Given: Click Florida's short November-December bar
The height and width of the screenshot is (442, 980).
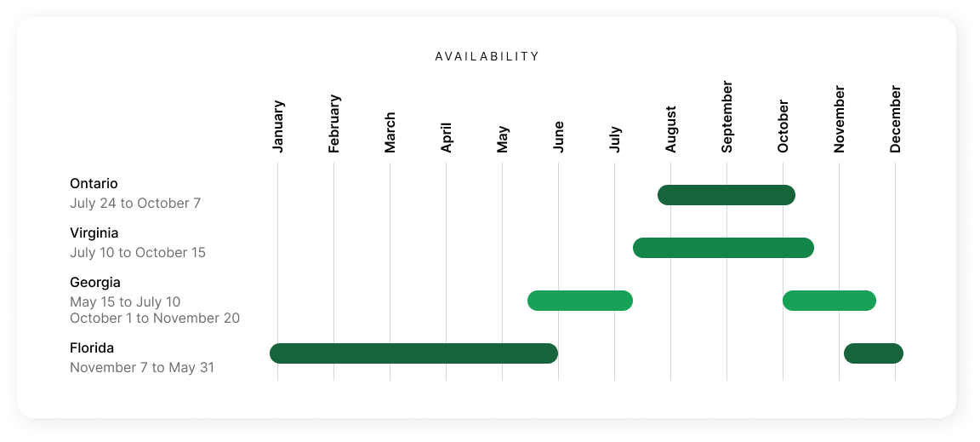Looking at the screenshot, I should (873, 353).
